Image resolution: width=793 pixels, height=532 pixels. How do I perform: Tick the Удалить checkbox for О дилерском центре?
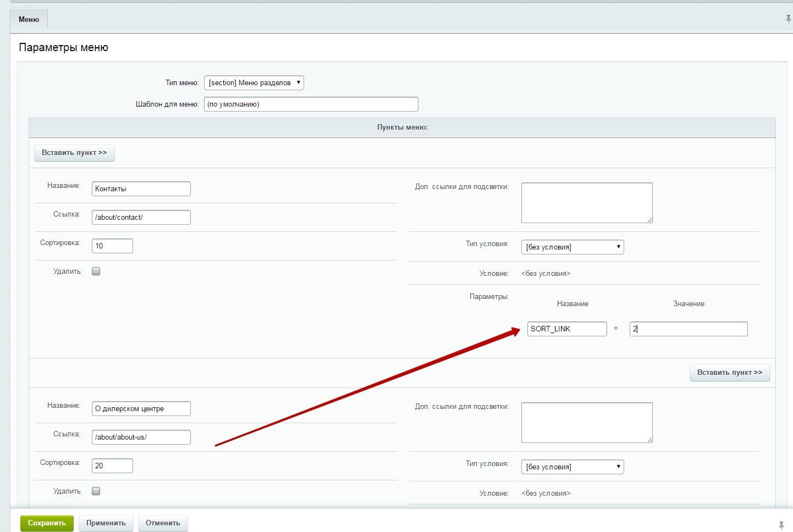click(96, 491)
